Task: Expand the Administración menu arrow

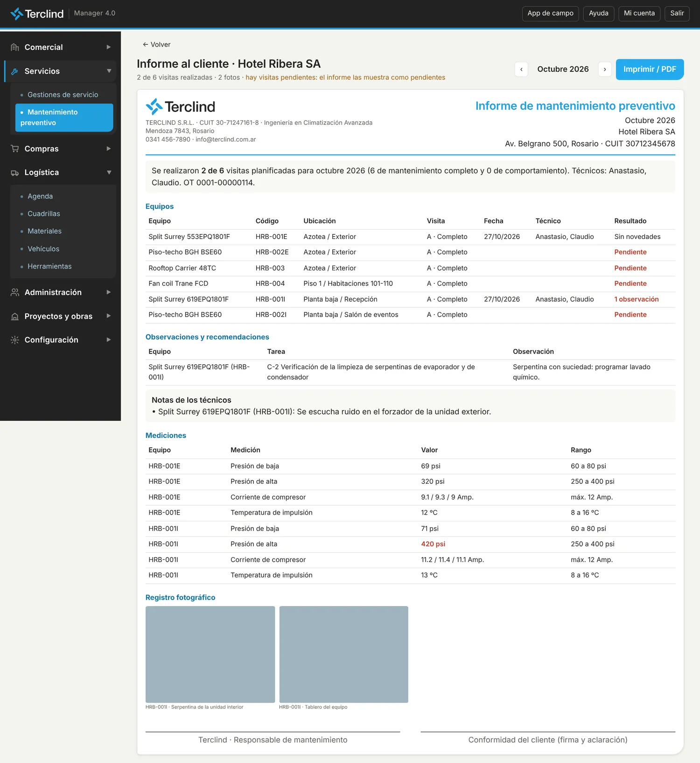Action: [109, 292]
